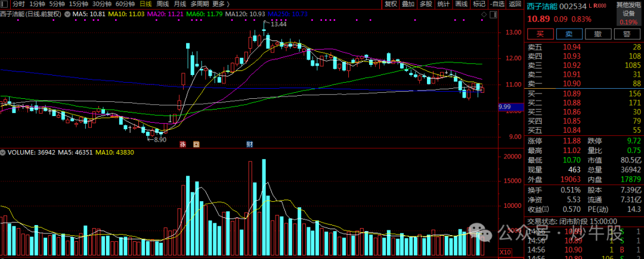Click the X10 volume scale label
Viewport: 644px width, 259px height.
505,252
